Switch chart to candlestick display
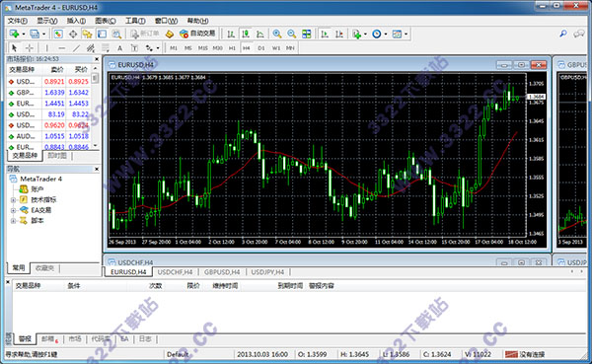The image size is (592, 364). [246, 34]
